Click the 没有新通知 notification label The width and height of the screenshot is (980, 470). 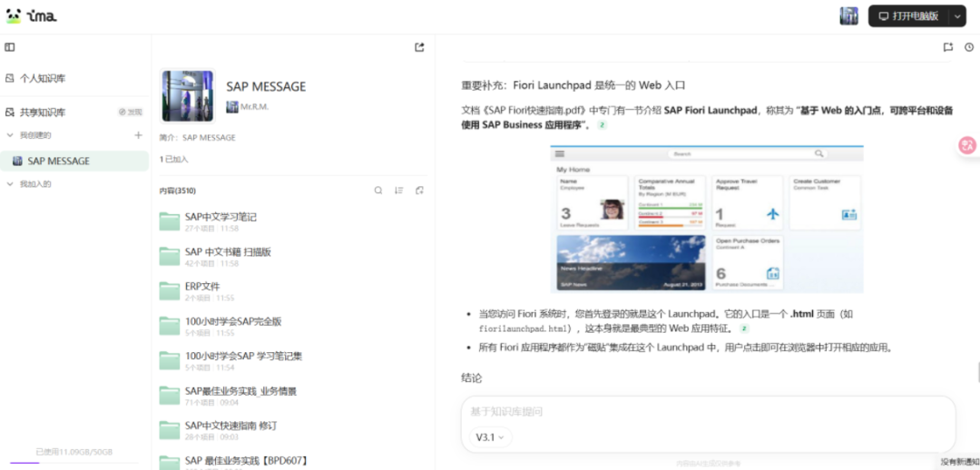click(x=959, y=462)
